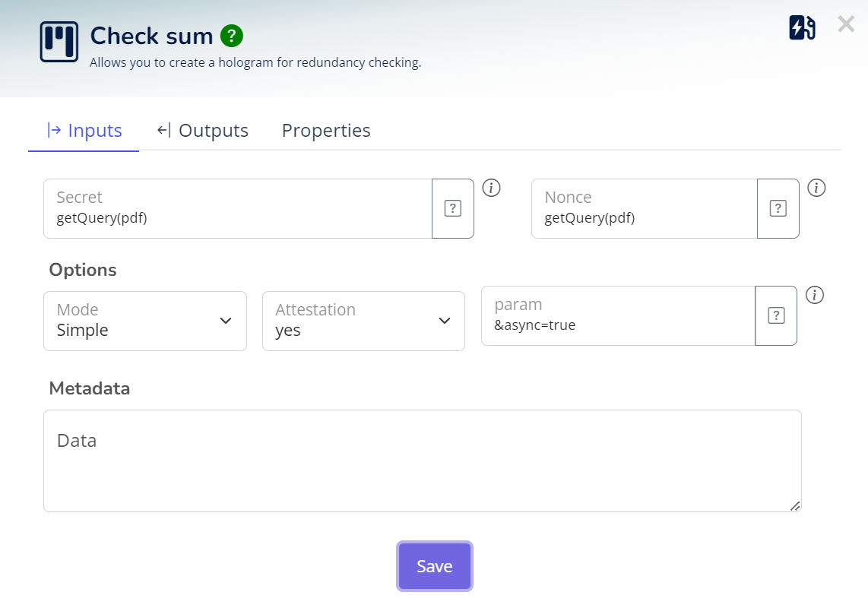
Task: Open the Properties tab
Action: [x=326, y=131]
